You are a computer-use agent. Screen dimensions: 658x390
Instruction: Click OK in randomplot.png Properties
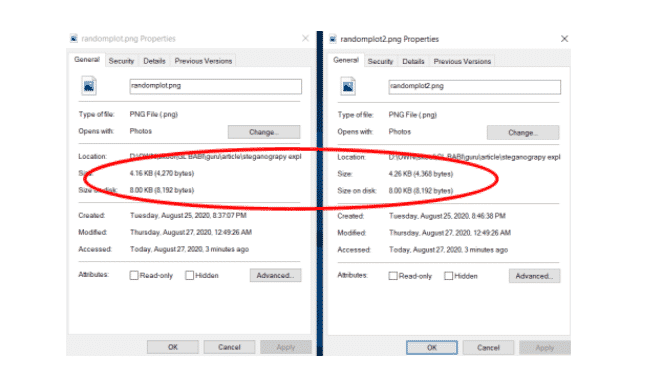173,347
